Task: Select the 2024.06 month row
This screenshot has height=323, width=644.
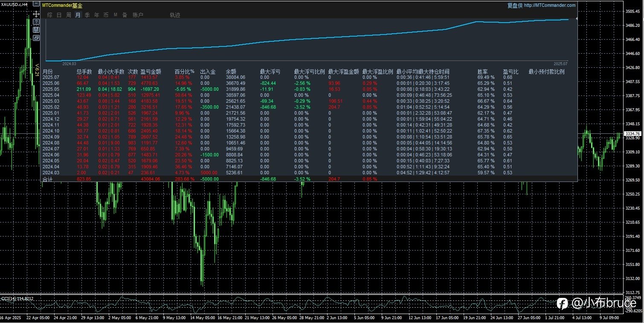Action: (x=309, y=155)
